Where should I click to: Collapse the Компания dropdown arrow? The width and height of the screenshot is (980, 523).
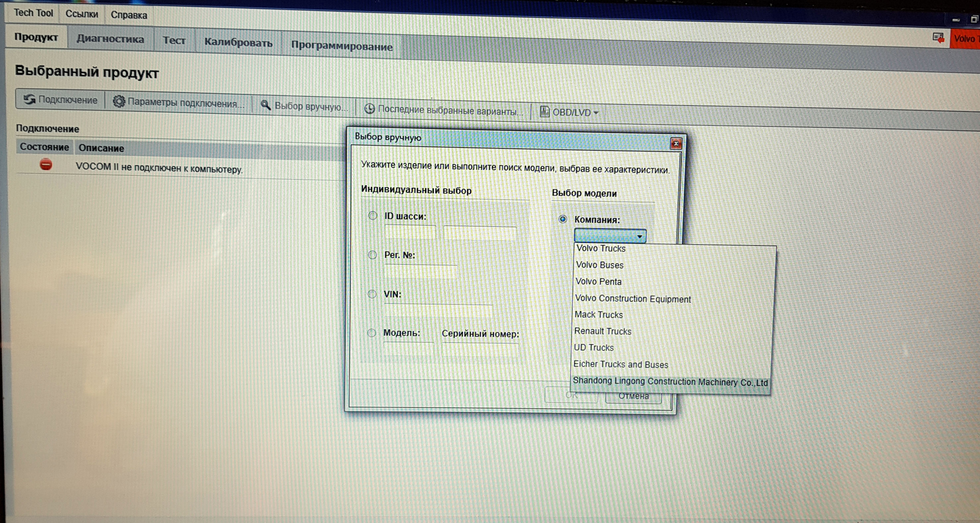[640, 236]
